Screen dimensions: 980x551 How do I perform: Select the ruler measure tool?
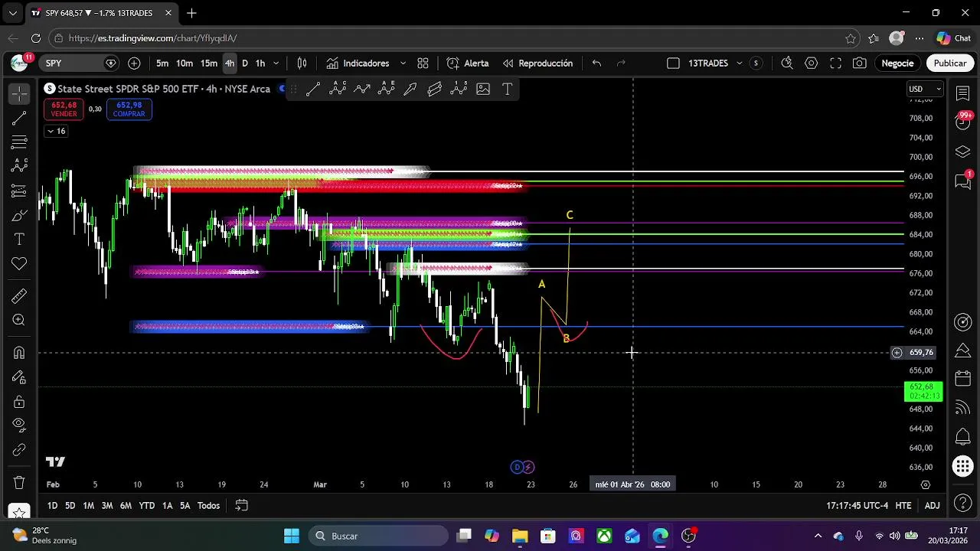[19, 296]
